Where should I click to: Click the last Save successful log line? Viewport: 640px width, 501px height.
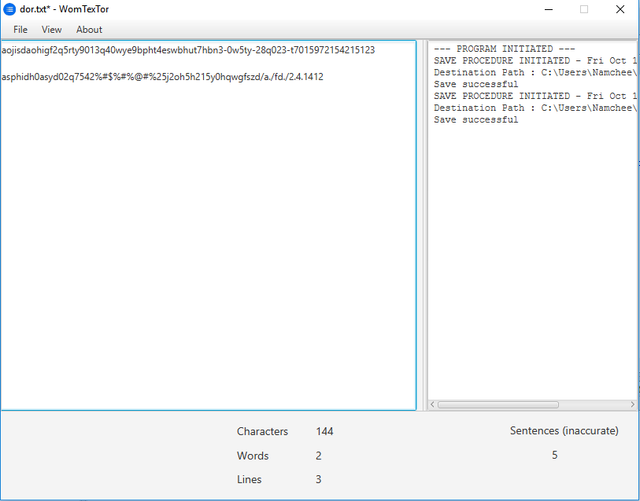(476, 120)
